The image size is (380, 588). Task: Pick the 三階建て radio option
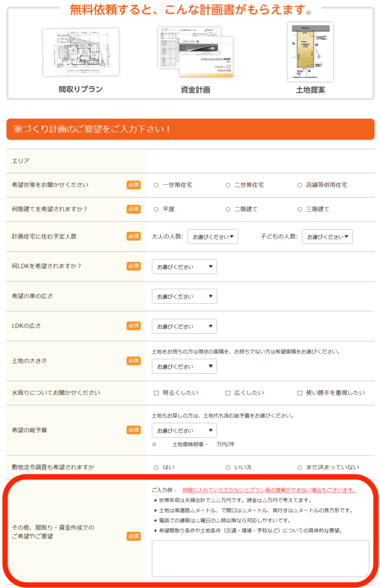[300, 210]
